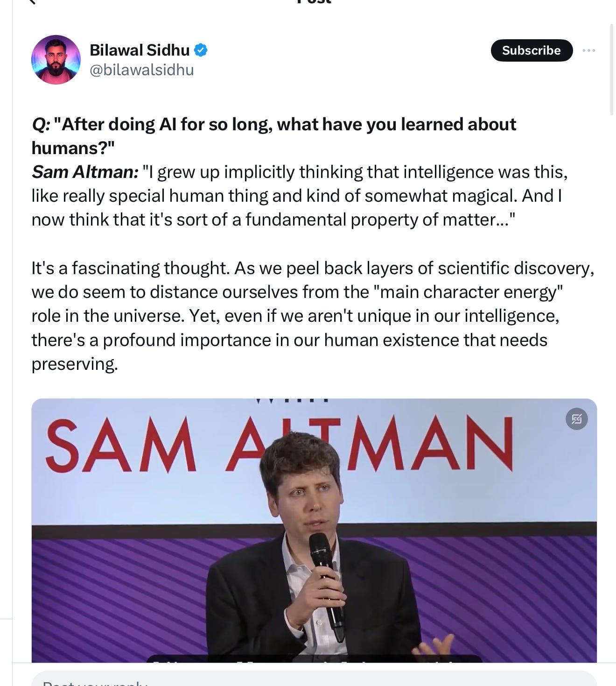
Task: Open @bilawalsidhu's profile via the handle link
Action: tap(142, 71)
